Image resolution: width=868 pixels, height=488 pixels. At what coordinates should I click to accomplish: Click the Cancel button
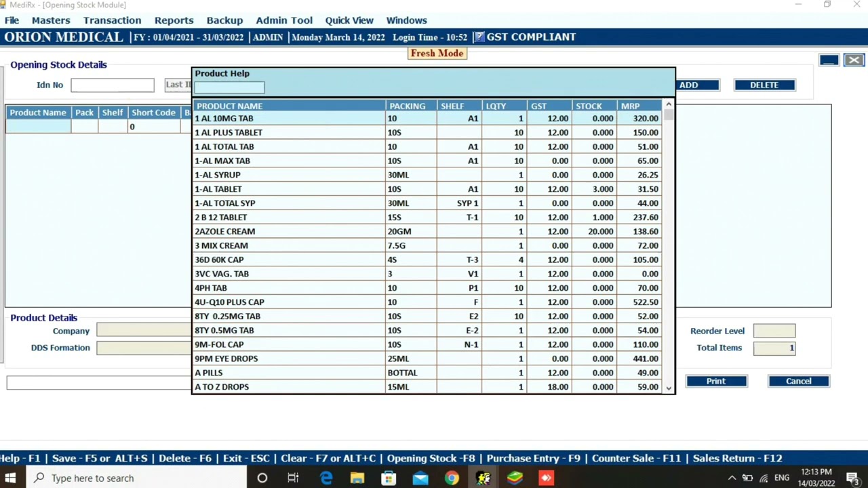point(799,381)
